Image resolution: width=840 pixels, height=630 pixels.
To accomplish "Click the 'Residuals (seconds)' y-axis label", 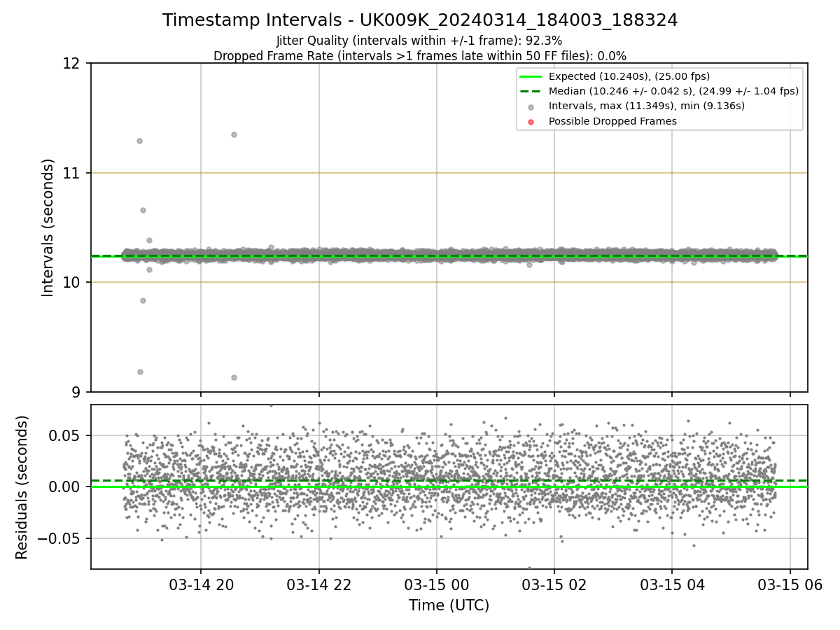I will 22,487.
